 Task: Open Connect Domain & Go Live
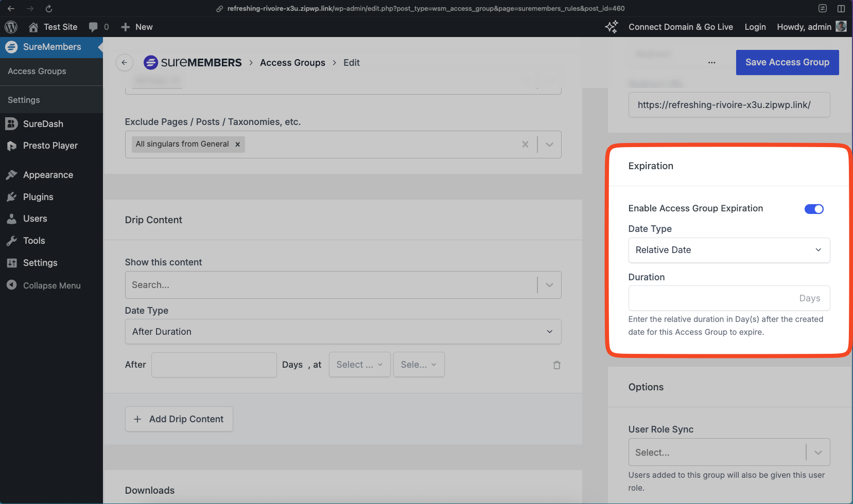[681, 27]
